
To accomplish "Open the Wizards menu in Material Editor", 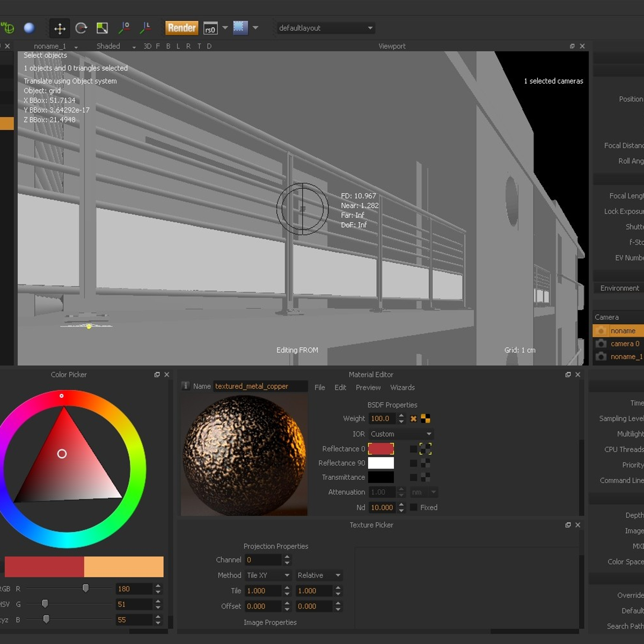I will (402, 387).
